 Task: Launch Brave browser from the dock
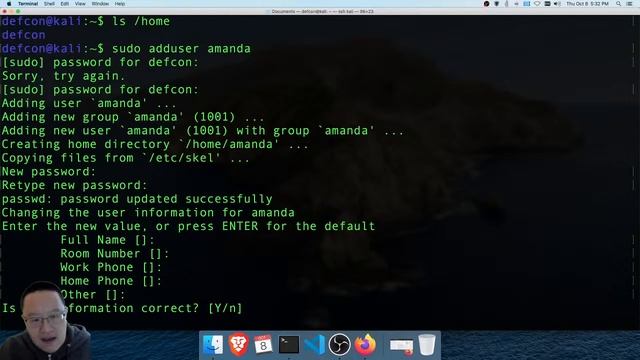pos(238,345)
